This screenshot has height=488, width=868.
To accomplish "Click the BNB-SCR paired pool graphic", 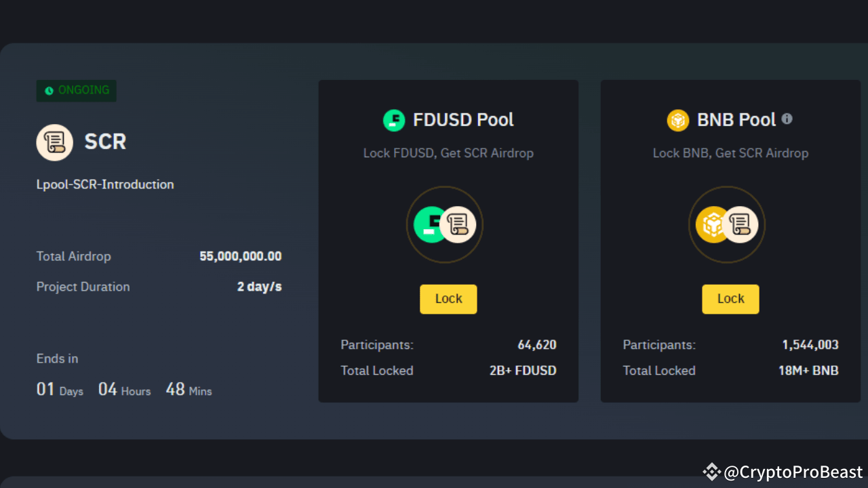I will (x=727, y=224).
